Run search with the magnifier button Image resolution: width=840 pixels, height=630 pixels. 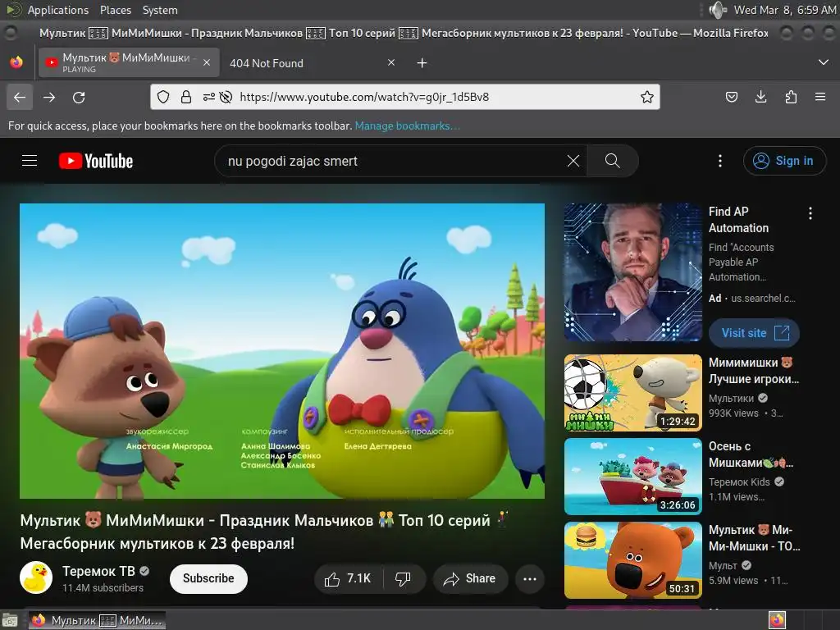[612, 161]
